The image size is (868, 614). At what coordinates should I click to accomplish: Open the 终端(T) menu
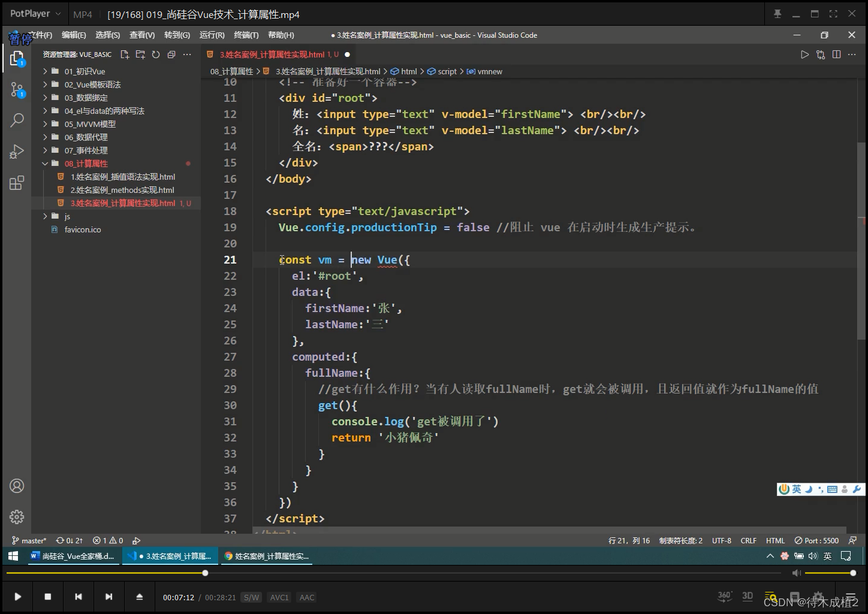(x=246, y=35)
